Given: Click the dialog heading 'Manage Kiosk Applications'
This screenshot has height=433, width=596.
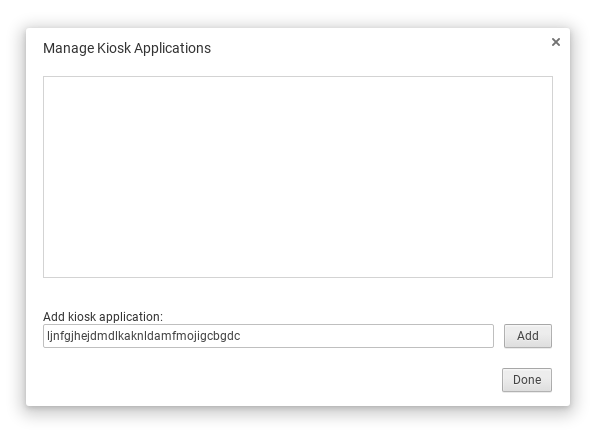Looking at the screenshot, I should click(127, 48).
